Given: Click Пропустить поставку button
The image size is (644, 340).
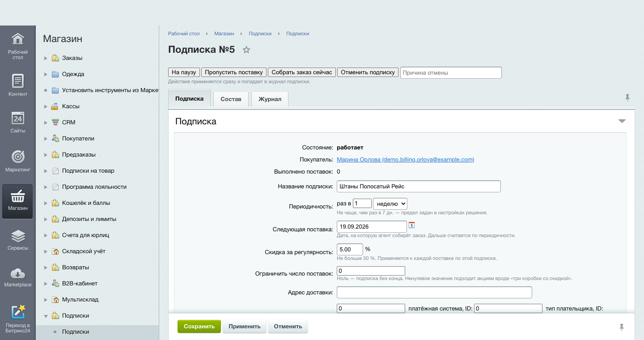Looking at the screenshot, I should click(x=234, y=72).
